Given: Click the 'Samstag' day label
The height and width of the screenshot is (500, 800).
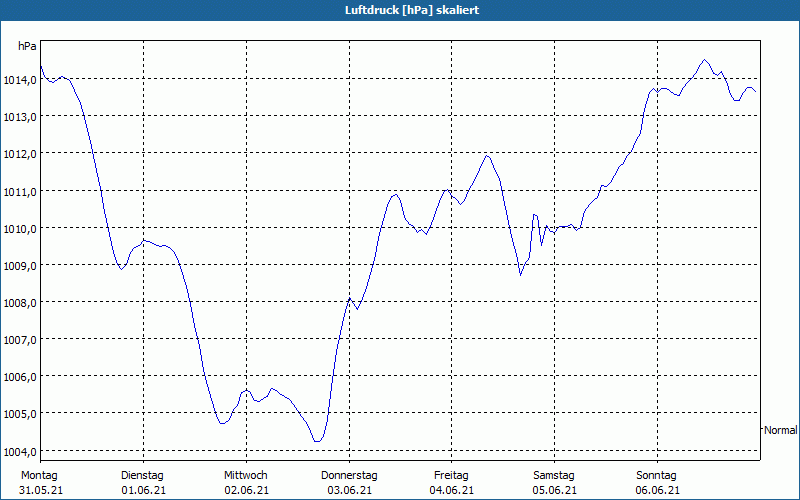Looking at the screenshot, I should pos(554,476).
